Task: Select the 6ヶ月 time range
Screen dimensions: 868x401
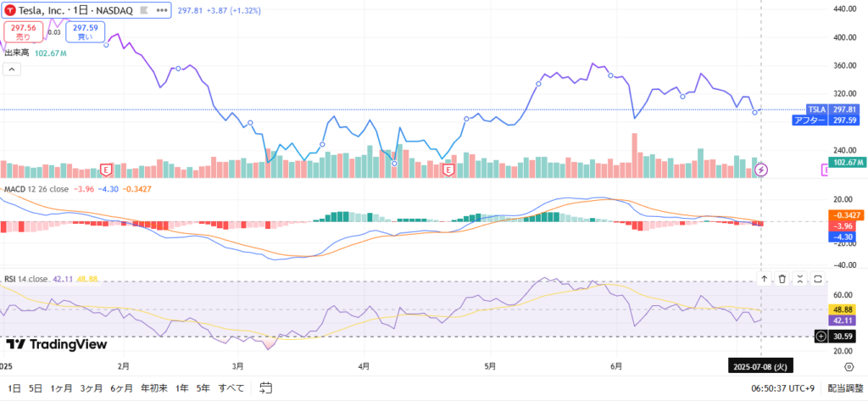Action: pyautogui.click(x=121, y=387)
